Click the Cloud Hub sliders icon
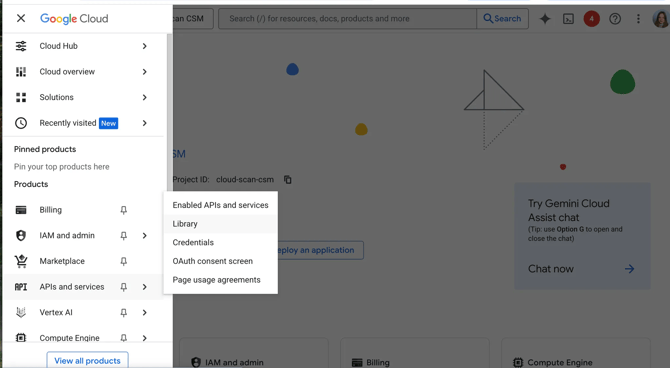 coord(21,46)
